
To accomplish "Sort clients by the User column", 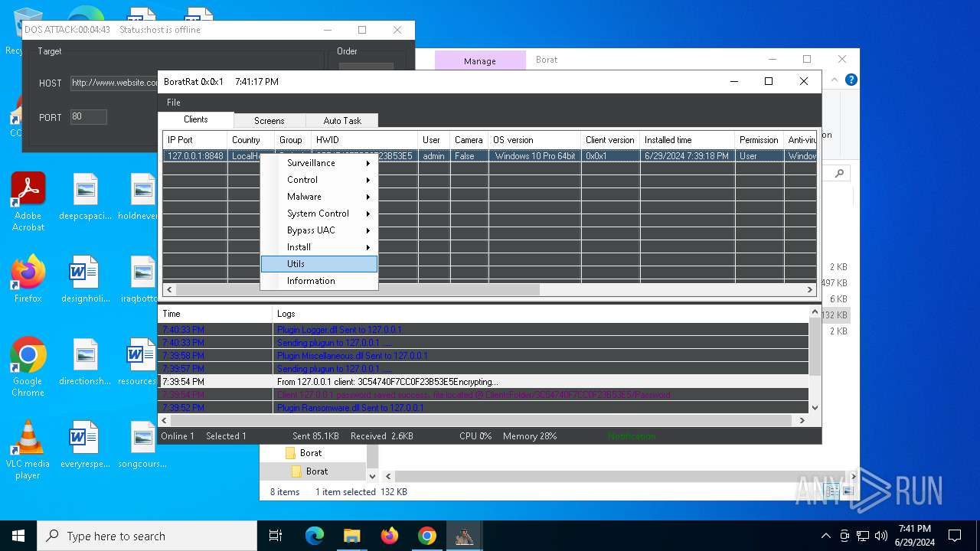I will pos(434,140).
